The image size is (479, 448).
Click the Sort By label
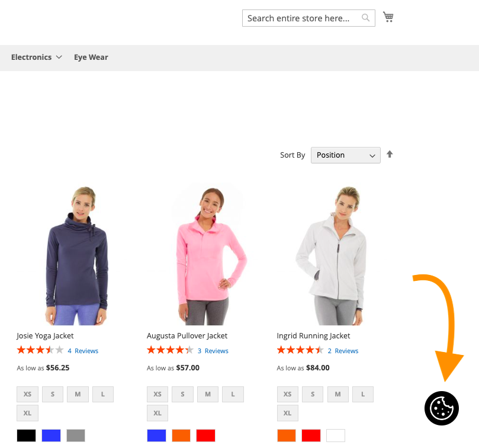pos(292,155)
